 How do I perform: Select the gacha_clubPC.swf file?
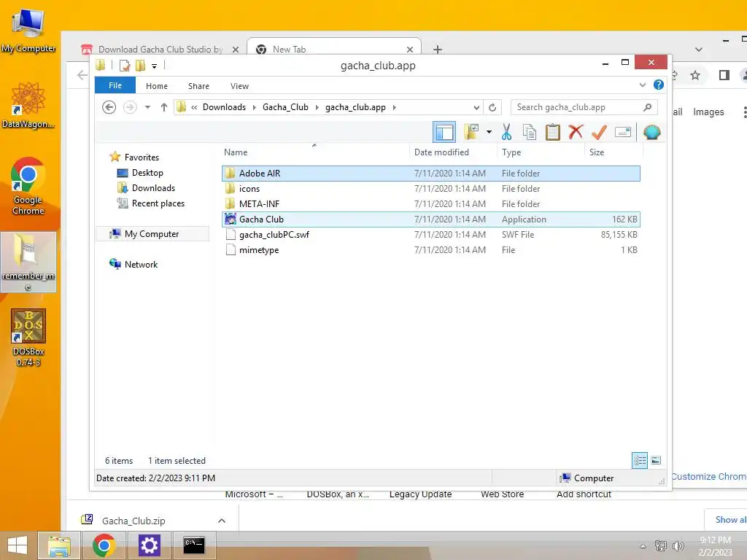point(430,234)
